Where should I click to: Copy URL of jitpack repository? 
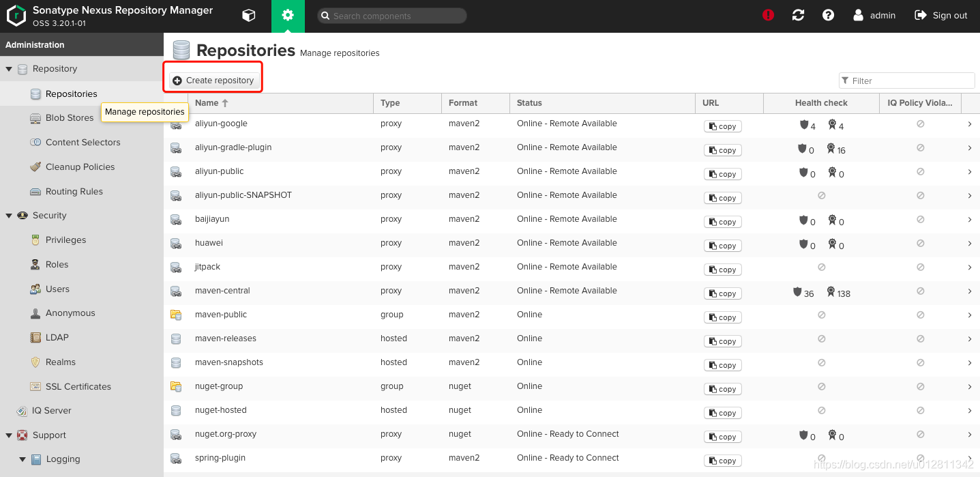point(722,270)
